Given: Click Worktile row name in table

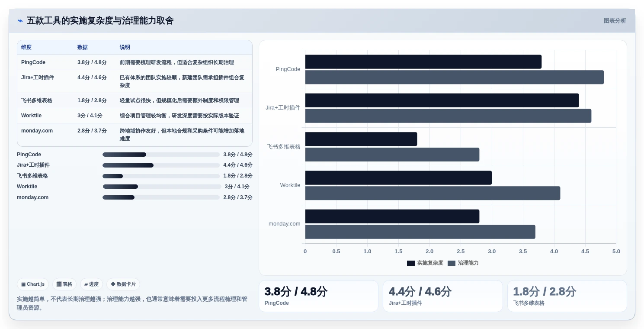Looking at the screenshot, I should (31, 116).
